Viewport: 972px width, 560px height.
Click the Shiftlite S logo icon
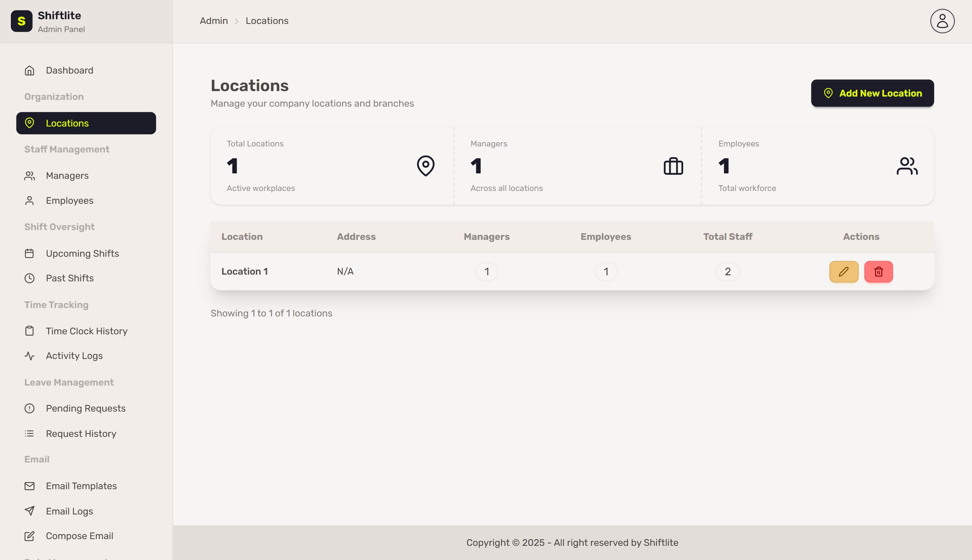[x=22, y=21]
